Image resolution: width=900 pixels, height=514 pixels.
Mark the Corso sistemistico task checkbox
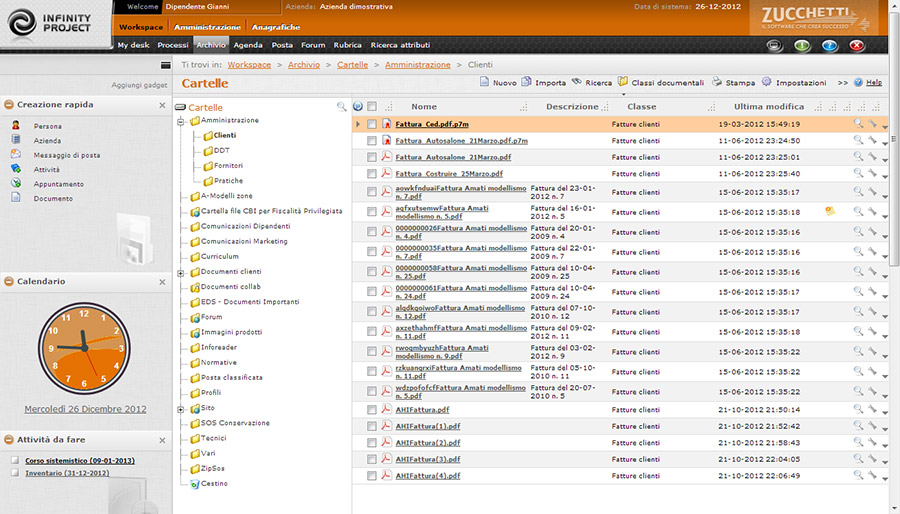tap(14, 460)
